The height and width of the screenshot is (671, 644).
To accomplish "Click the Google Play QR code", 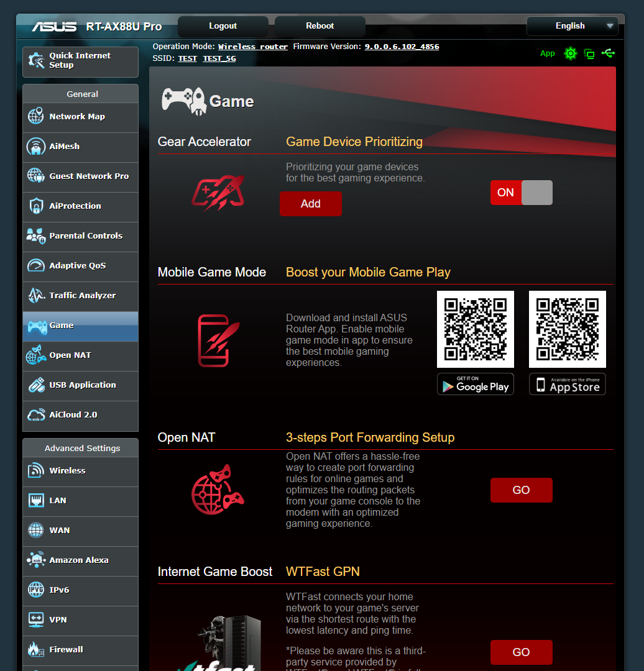I will (476, 329).
